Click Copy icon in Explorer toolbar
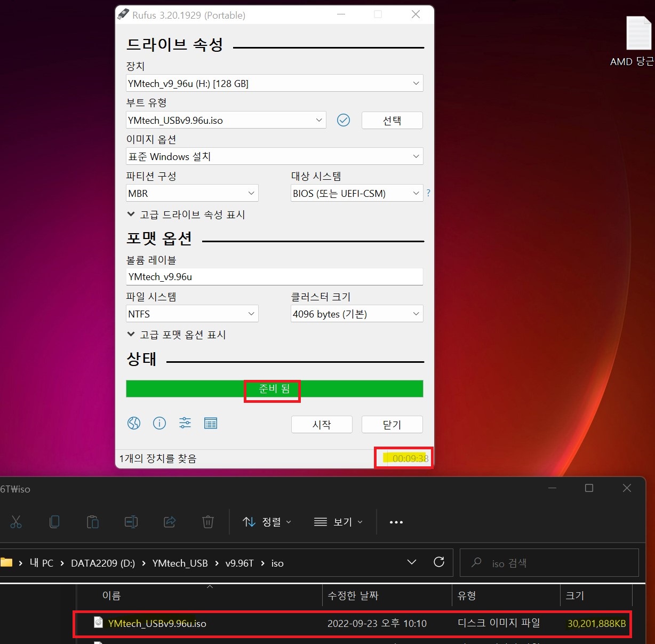Screen dimensions: 655x644 click(x=54, y=522)
